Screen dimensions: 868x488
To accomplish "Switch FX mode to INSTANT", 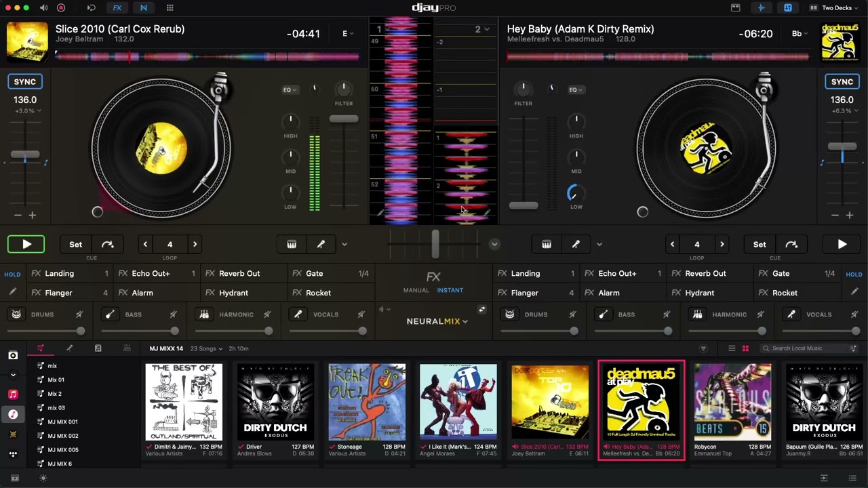I will [450, 290].
